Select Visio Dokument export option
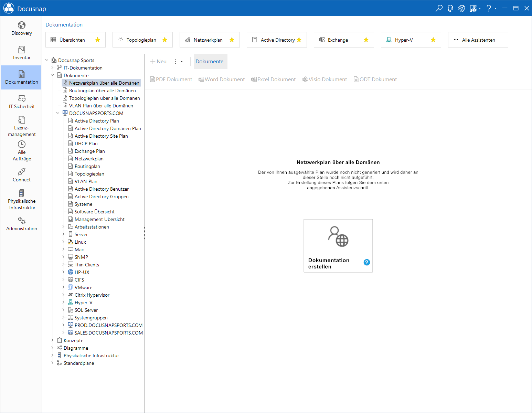The width and height of the screenshot is (532, 413). [325, 80]
